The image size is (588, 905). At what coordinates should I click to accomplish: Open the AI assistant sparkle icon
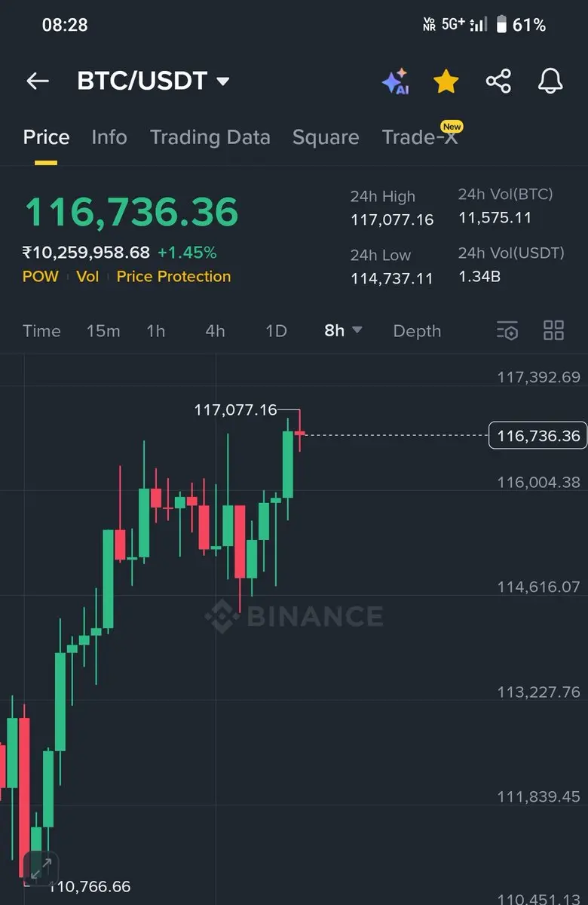395,81
